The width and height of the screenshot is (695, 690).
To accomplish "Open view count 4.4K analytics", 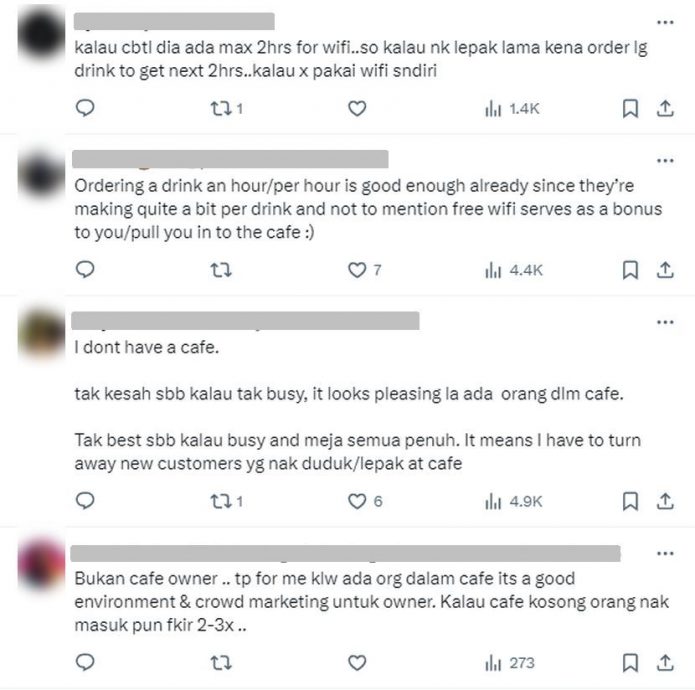I will coord(514,270).
